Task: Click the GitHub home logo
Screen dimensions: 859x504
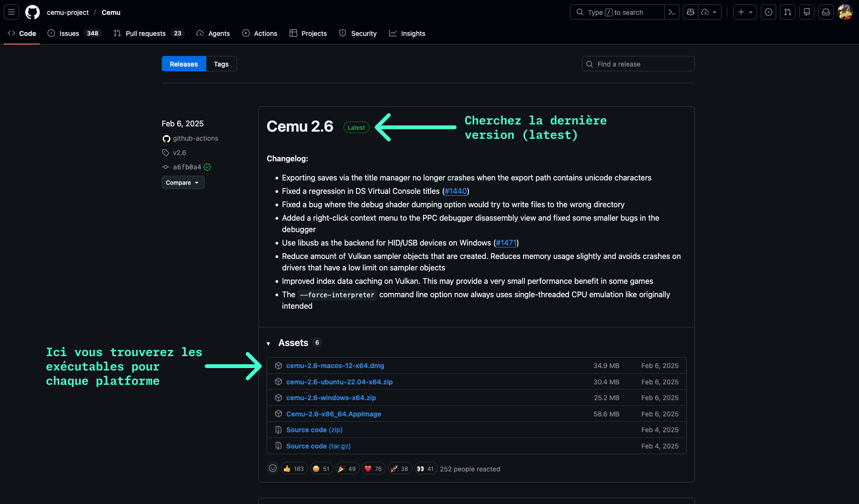Action: pos(32,12)
